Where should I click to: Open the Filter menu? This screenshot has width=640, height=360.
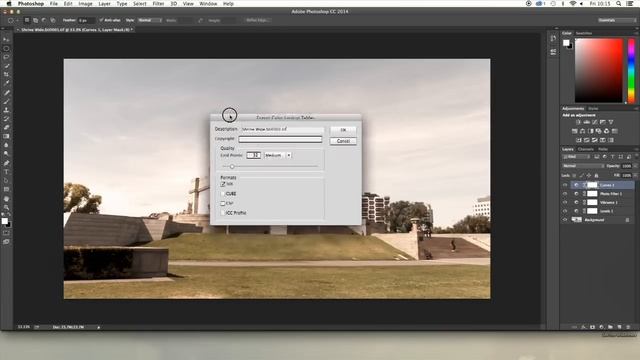pyautogui.click(x=158, y=4)
